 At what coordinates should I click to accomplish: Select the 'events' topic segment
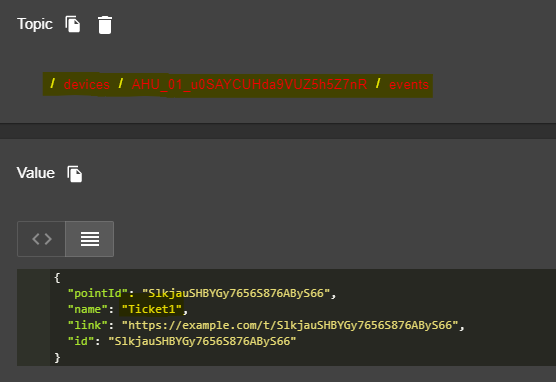click(x=409, y=84)
